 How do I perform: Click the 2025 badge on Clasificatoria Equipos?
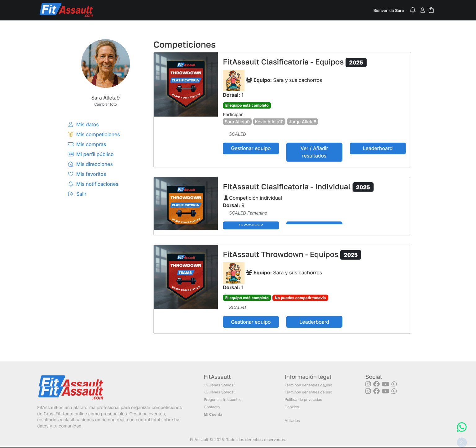click(356, 62)
